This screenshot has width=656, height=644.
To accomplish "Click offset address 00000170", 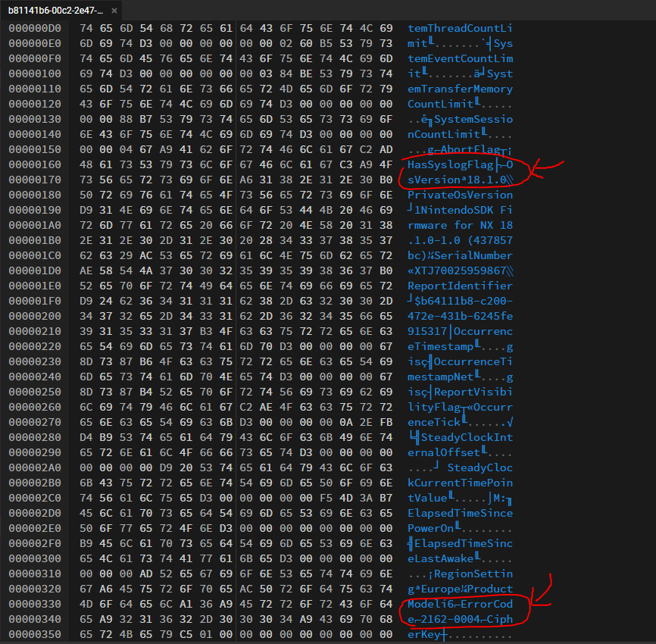I will tap(35, 180).
